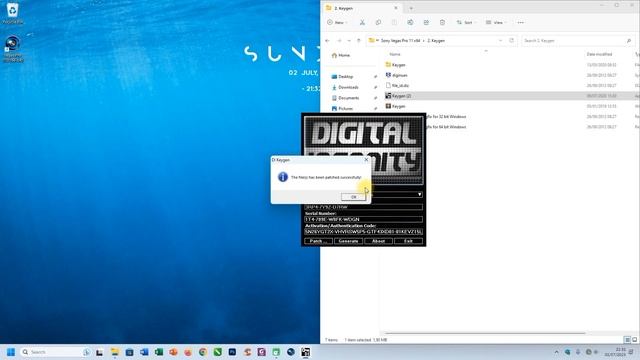The width and height of the screenshot is (640, 360).
Task: Go up one folder level in Explorer
Action: (x=358, y=41)
